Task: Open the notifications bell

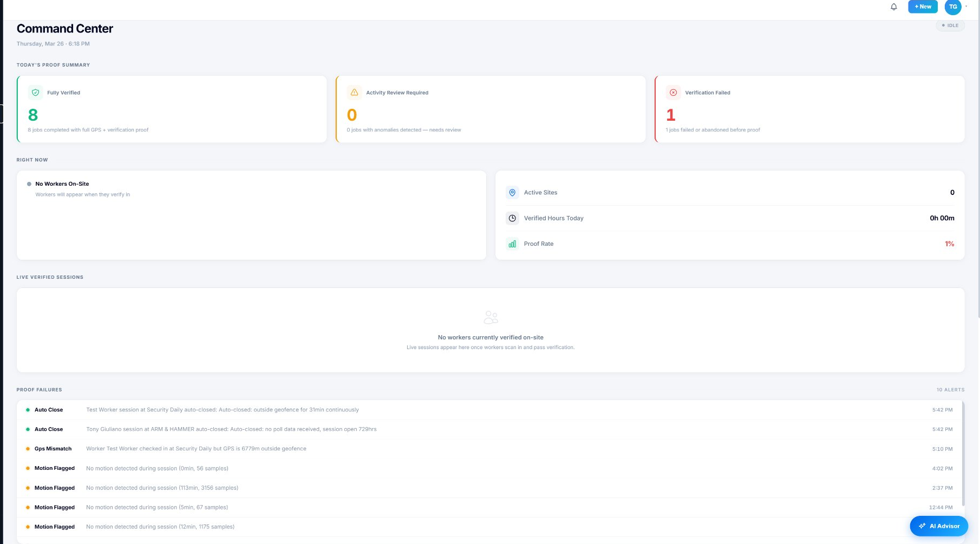Action: pos(894,7)
